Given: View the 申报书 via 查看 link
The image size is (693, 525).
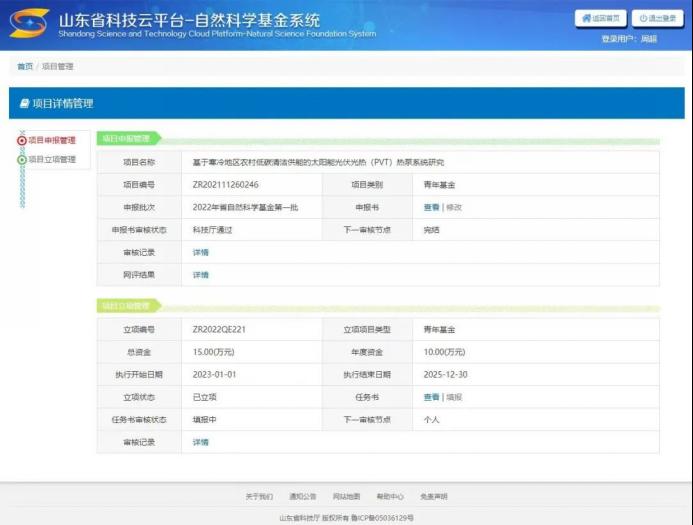Looking at the screenshot, I should pyautogui.click(x=431, y=207).
